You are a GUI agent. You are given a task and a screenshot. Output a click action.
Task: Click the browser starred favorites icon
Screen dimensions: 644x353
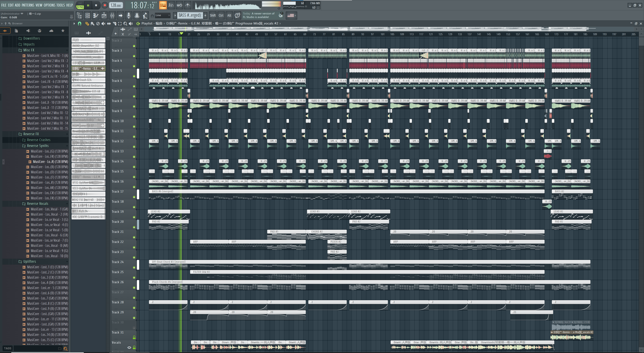[x=63, y=31]
